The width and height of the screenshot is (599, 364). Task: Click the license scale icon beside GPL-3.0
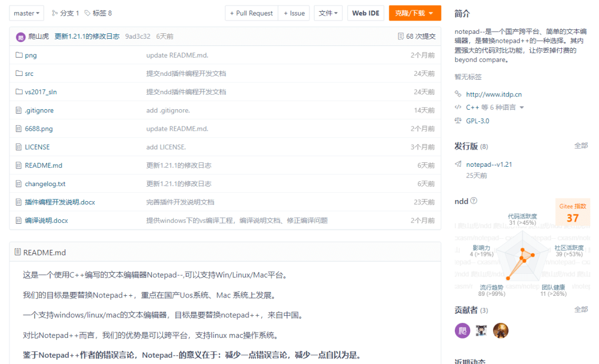(458, 121)
